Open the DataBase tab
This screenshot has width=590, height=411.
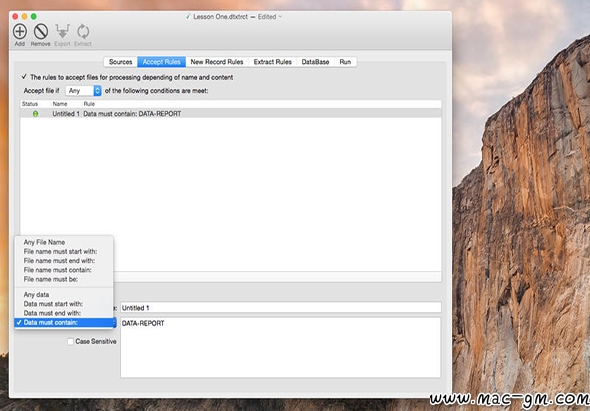point(315,62)
